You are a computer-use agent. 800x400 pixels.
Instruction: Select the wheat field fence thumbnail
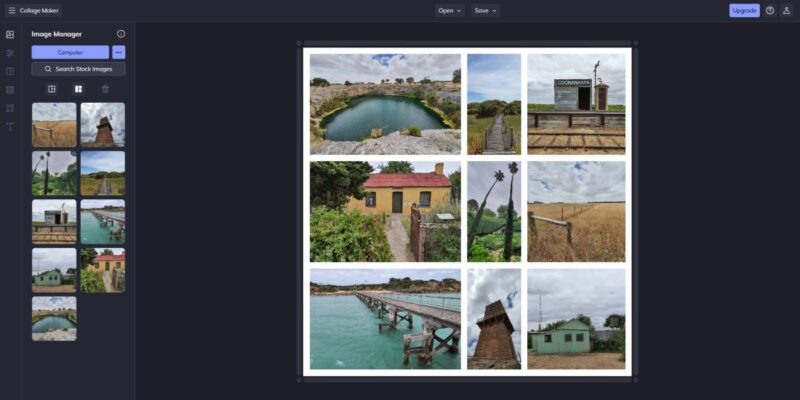(x=54, y=125)
